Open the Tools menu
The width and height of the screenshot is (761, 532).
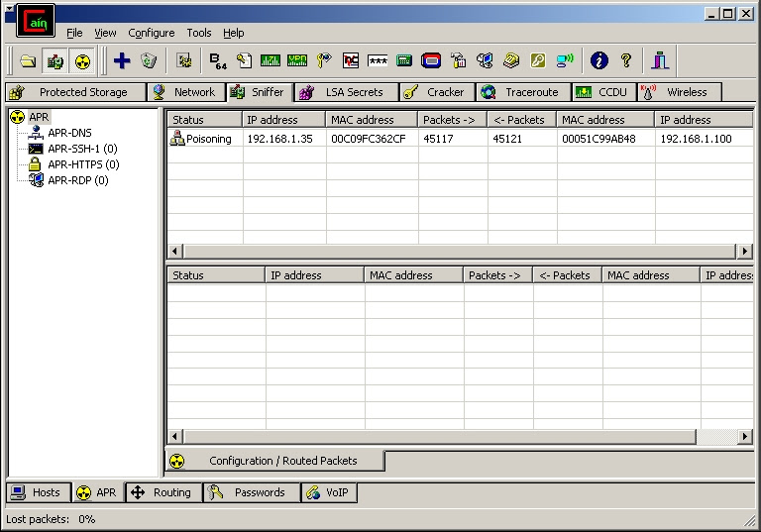click(x=199, y=33)
